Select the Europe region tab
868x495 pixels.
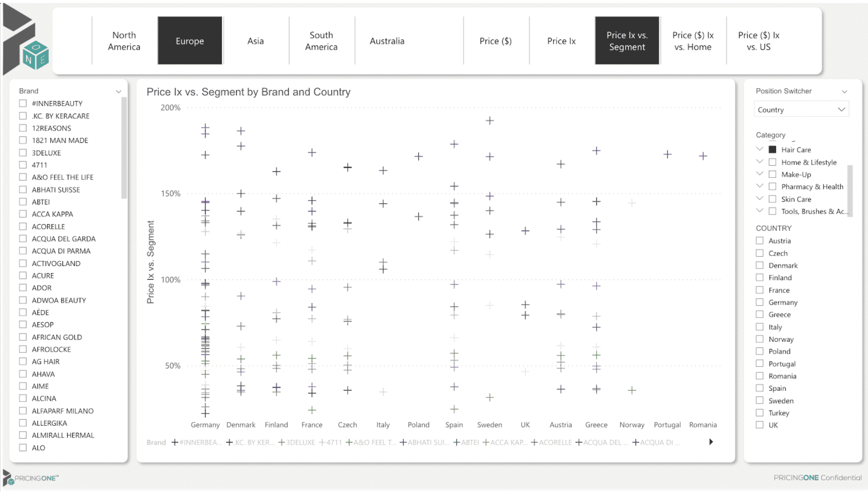190,41
